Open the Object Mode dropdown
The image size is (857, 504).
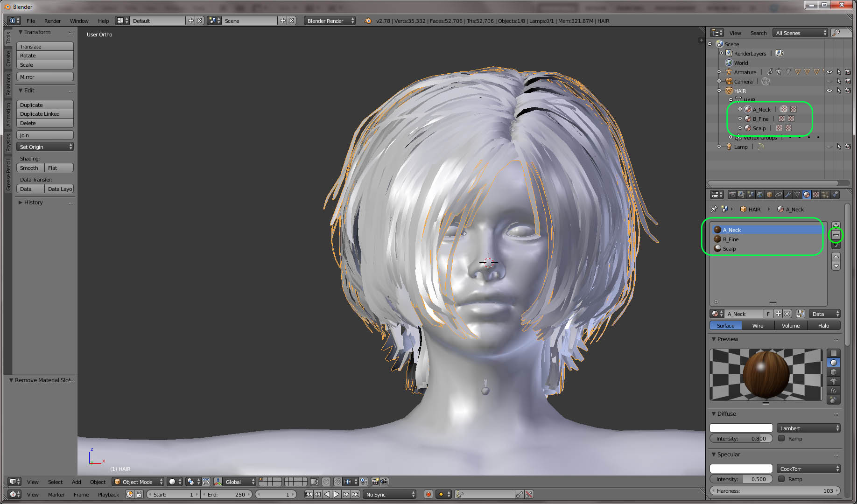tap(138, 482)
